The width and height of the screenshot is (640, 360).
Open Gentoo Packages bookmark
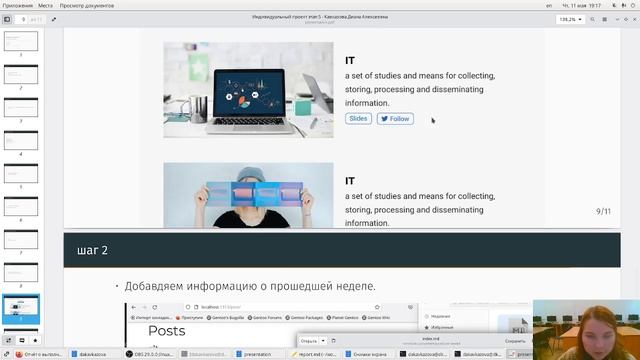304,318
